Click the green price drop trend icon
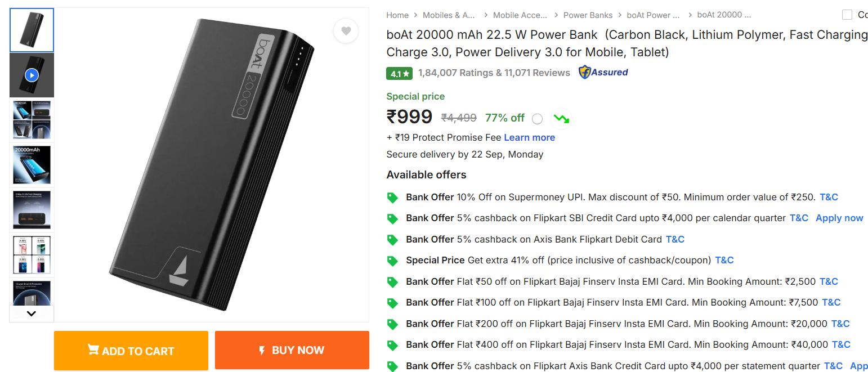This screenshot has height=372, width=868. coord(561,119)
